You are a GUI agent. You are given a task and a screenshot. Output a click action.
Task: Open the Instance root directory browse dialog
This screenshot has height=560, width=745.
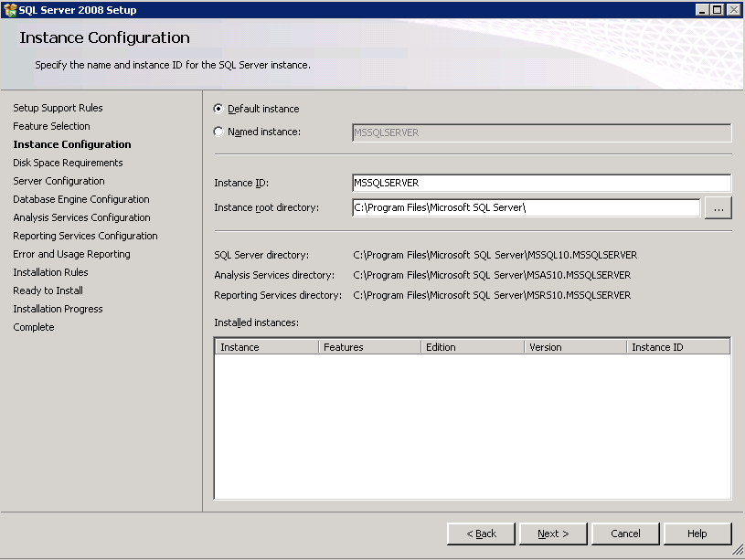click(x=718, y=207)
